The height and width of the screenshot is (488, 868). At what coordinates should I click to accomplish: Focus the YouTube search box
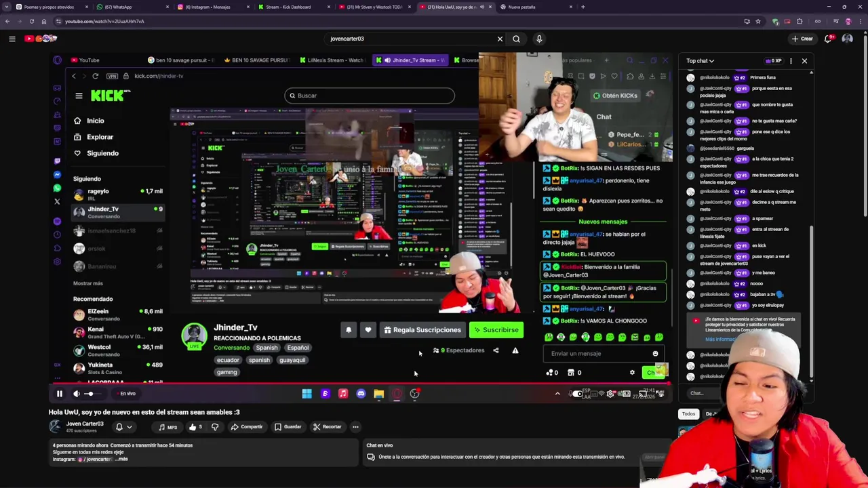pos(410,39)
